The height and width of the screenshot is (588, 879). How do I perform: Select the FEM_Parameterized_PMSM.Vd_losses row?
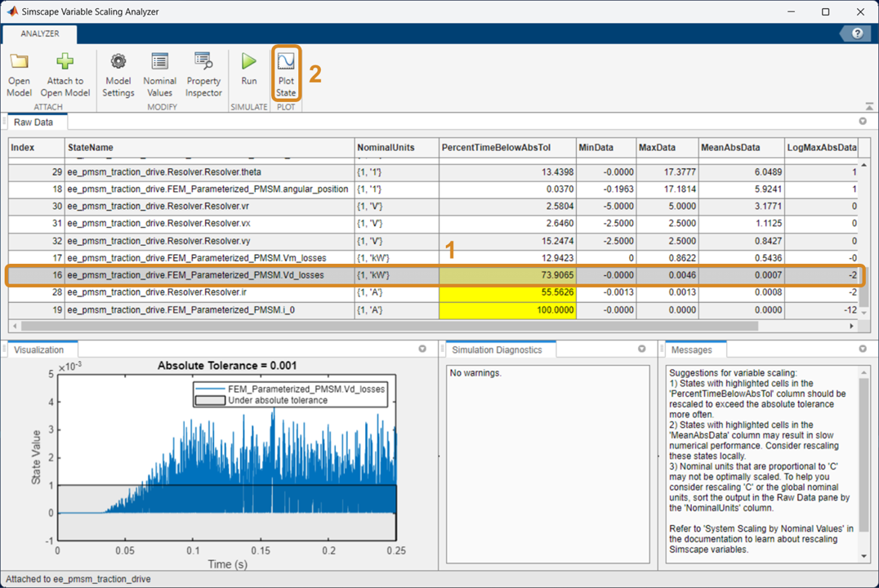[433, 275]
